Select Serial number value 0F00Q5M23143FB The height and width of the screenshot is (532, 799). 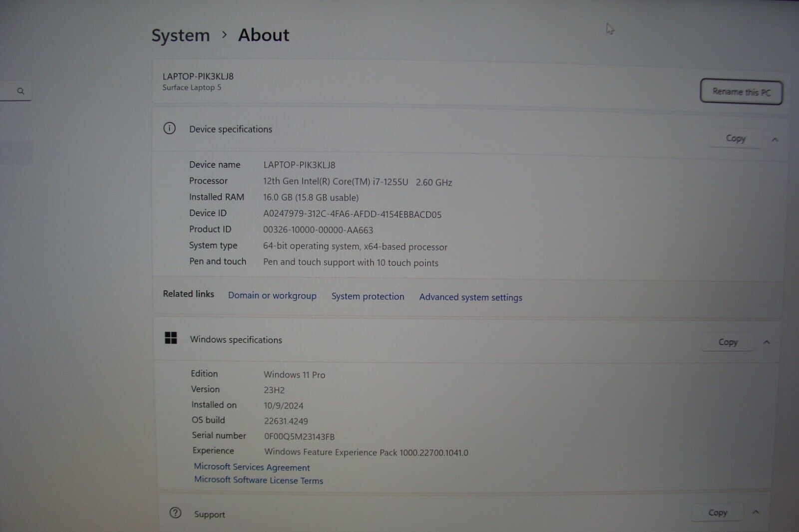click(x=300, y=437)
